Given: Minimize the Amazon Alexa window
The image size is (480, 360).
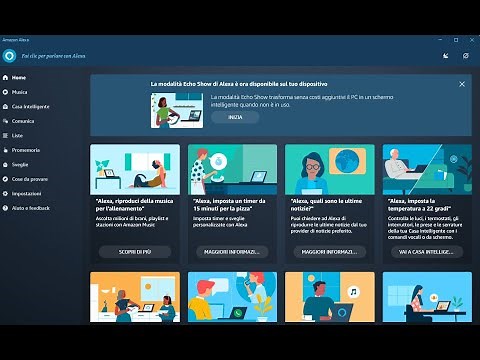Looking at the screenshot, I should pos(440,40).
